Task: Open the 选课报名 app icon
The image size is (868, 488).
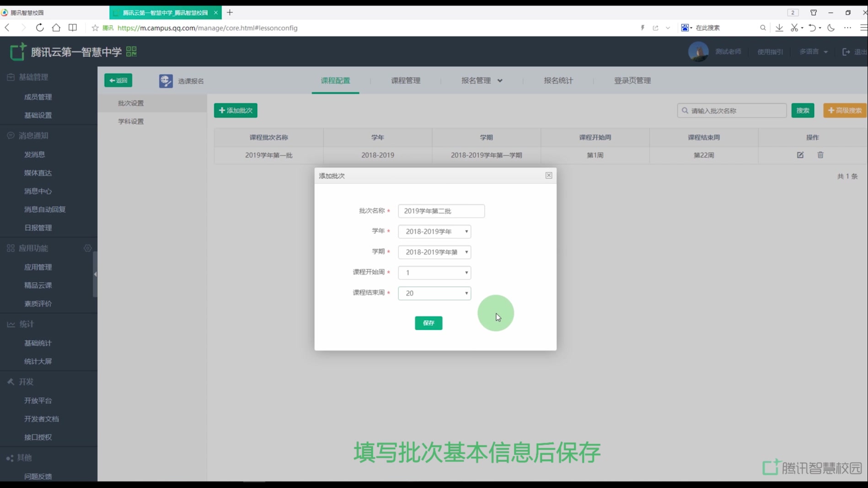Action: pos(166,81)
